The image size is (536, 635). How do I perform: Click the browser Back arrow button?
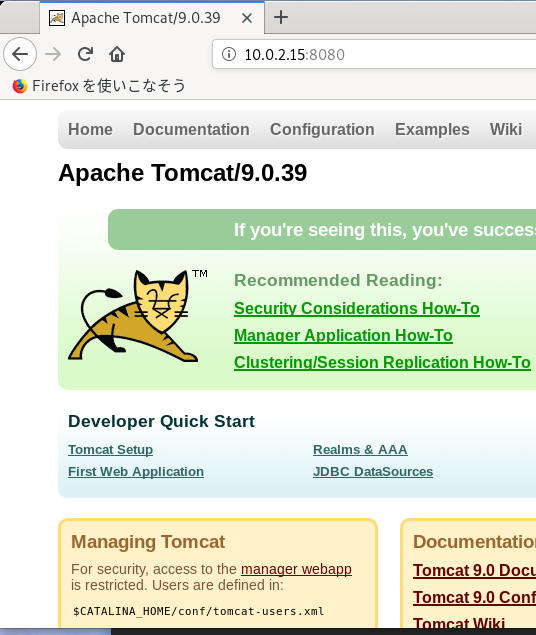click(x=20, y=54)
